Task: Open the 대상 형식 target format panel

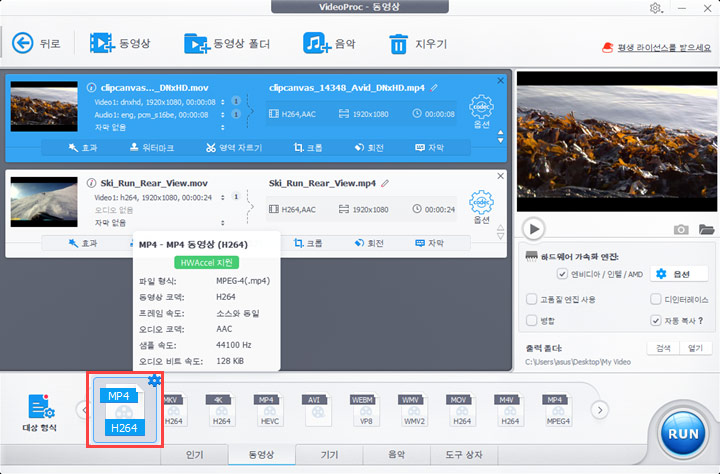Action: [40, 412]
